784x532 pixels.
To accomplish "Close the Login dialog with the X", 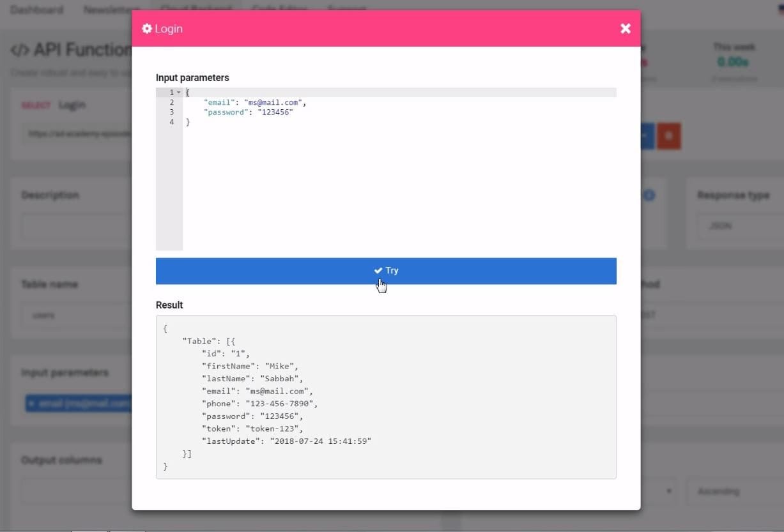I will 625,29.
